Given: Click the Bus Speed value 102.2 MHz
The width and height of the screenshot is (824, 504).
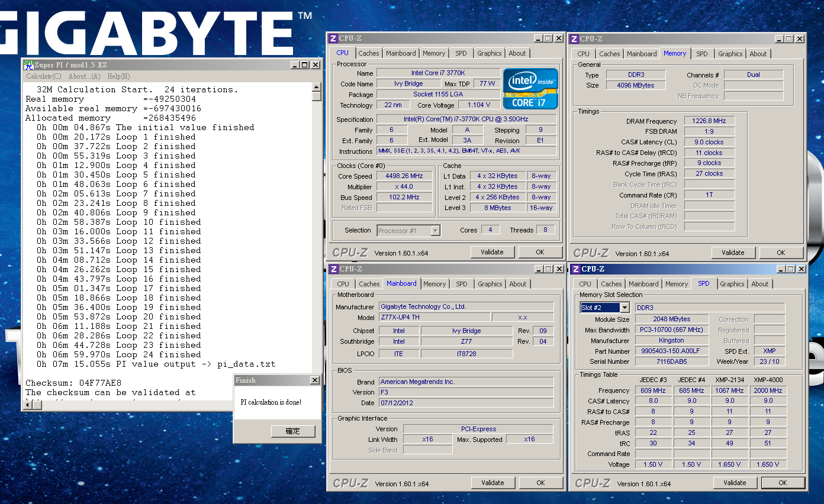Looking at the screenshot, I should (404, 198).
